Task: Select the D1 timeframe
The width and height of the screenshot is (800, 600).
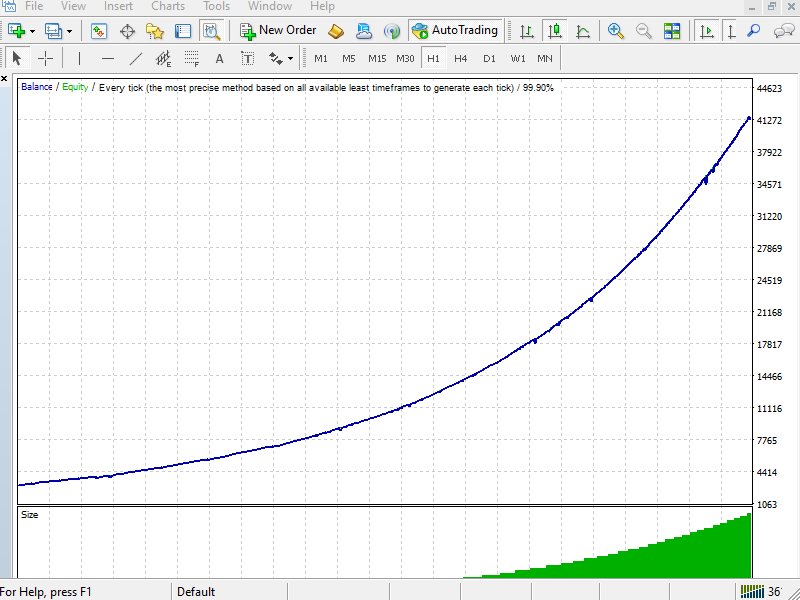Action: (489, 59)
